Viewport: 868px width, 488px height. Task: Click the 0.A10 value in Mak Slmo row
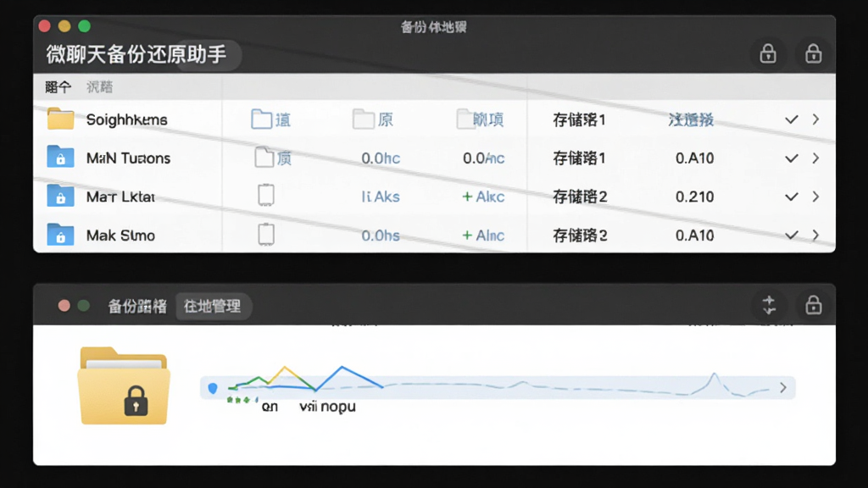[694, 236]
